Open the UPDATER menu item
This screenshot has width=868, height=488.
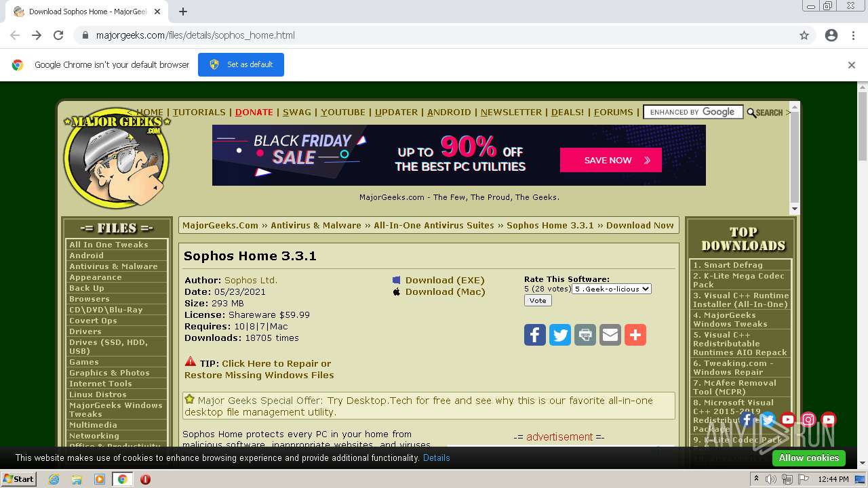tap(396, 113)
